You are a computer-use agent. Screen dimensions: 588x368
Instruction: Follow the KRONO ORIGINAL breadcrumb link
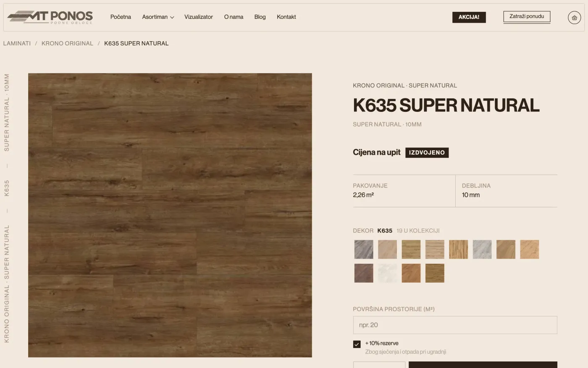point(67,43)
